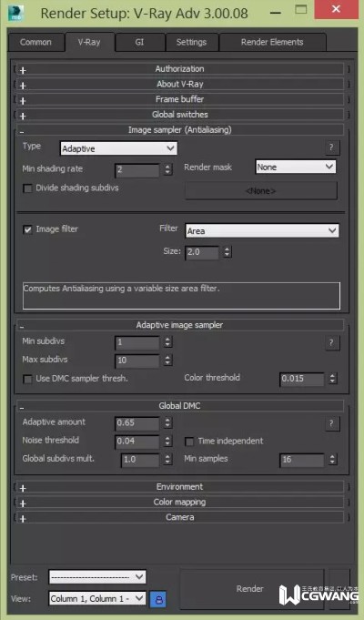The height and width of the screenshot is (620, 364).
Task: Adjust the Noise threshold spinner
Action: click(168, 441)
